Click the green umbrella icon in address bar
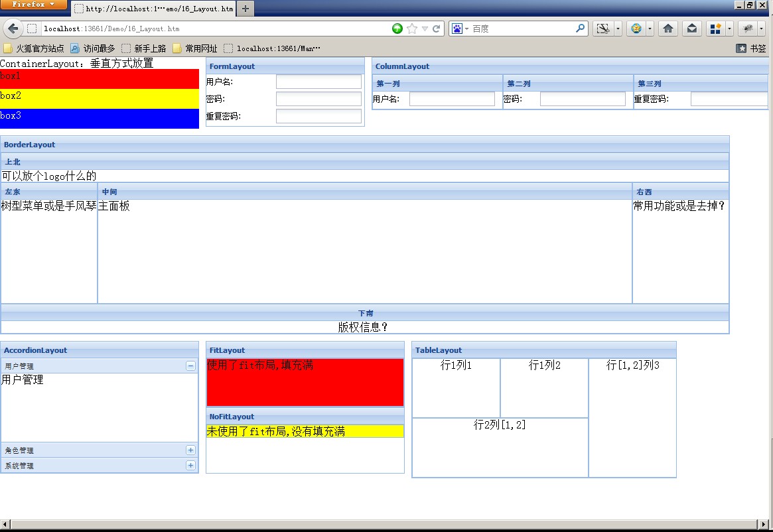 [397, 29]
